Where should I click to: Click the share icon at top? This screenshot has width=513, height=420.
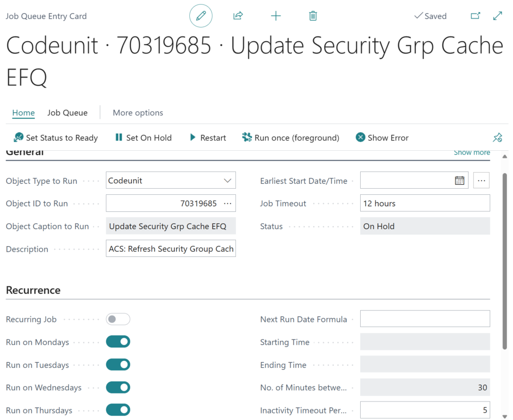click(x=238, y=16)
